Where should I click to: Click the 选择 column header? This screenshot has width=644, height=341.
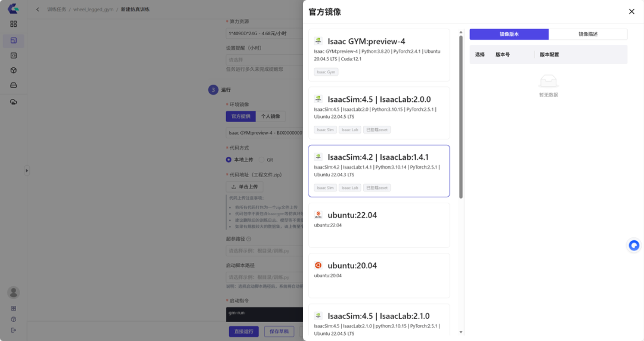point(479,54)
